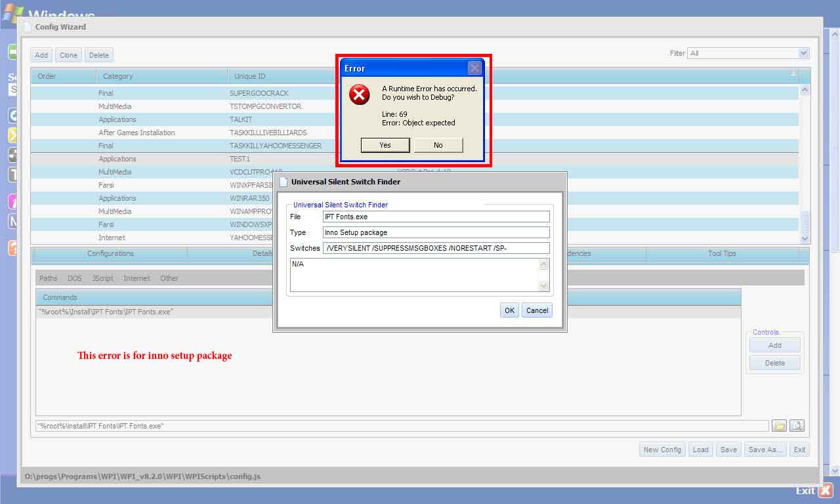The width and height of the screenshot is (840, 504).
Task: Switch to the Configurations tab
Action: click(x=110, y=253)
